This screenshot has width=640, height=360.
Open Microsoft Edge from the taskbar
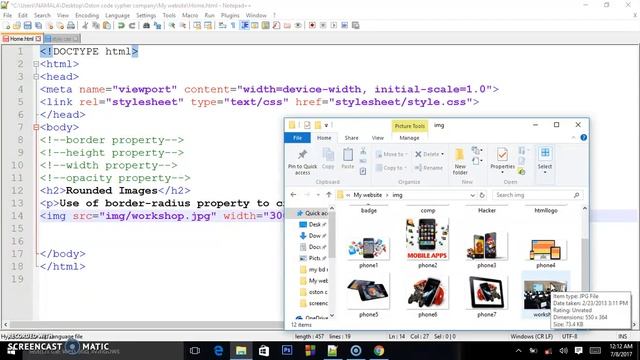tap(218, 350)
